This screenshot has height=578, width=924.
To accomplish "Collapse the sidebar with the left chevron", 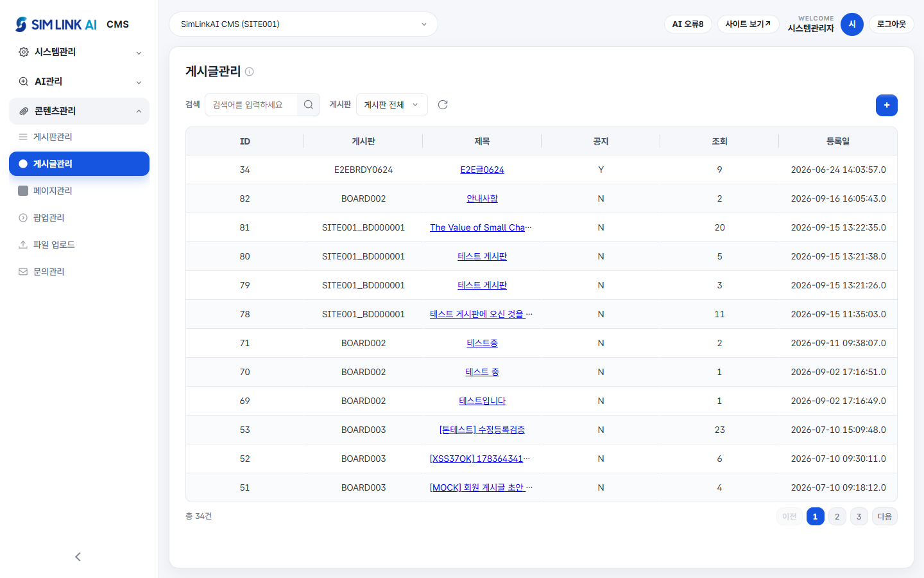I will tap(78, 557).
